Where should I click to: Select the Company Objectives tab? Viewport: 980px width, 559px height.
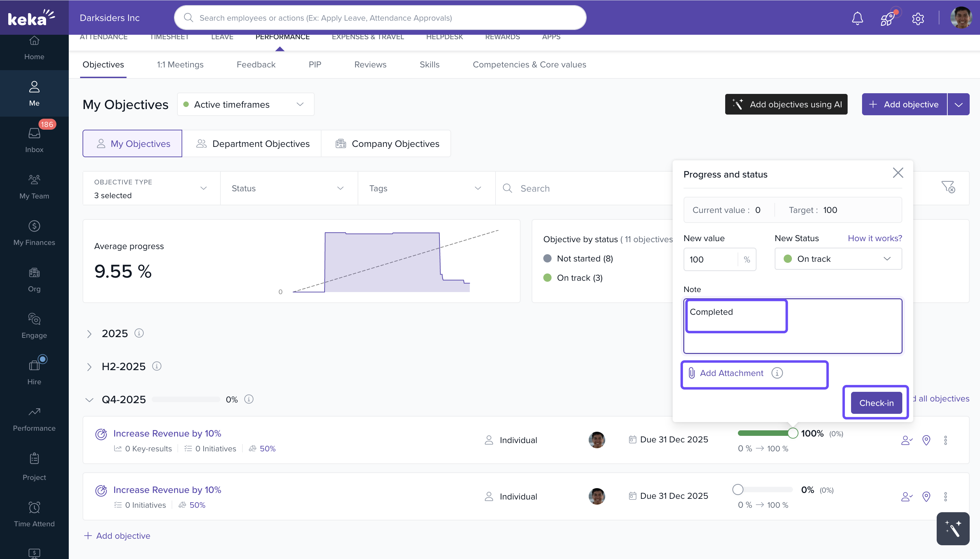point(386,143)
